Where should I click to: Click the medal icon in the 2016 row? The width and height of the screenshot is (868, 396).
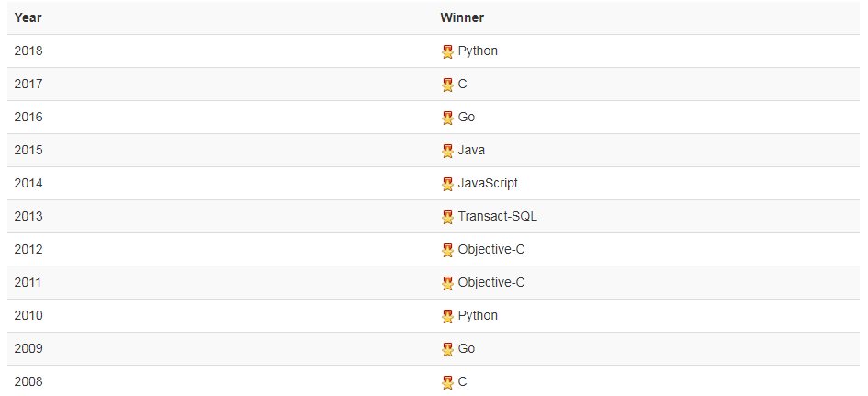447,118
